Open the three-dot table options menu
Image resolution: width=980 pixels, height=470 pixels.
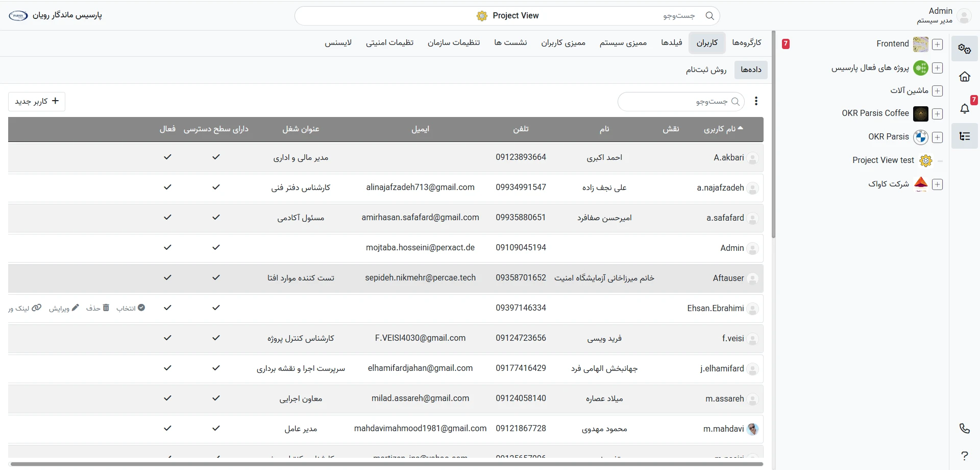click(756, 101)
